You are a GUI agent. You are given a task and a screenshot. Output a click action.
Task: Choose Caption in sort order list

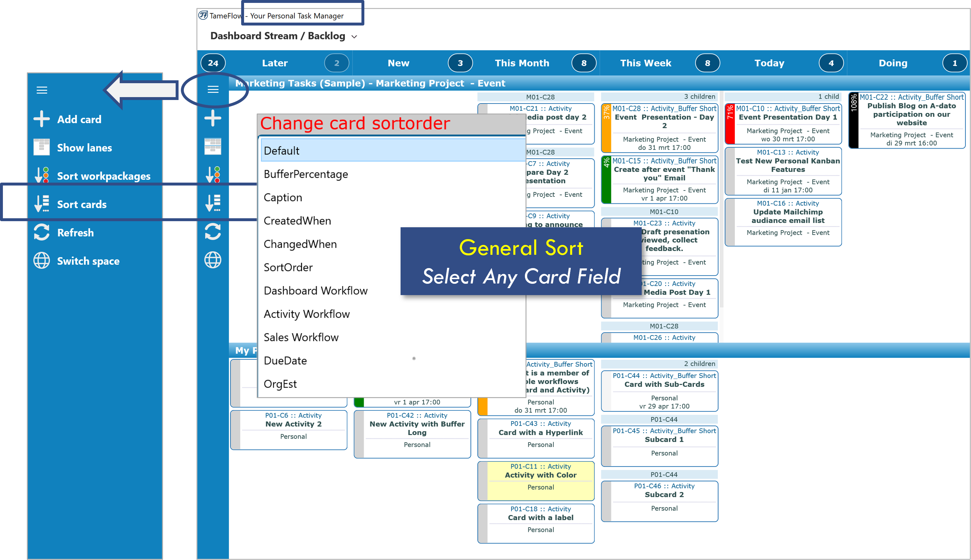pyautogui.click(x=393, y=197)
